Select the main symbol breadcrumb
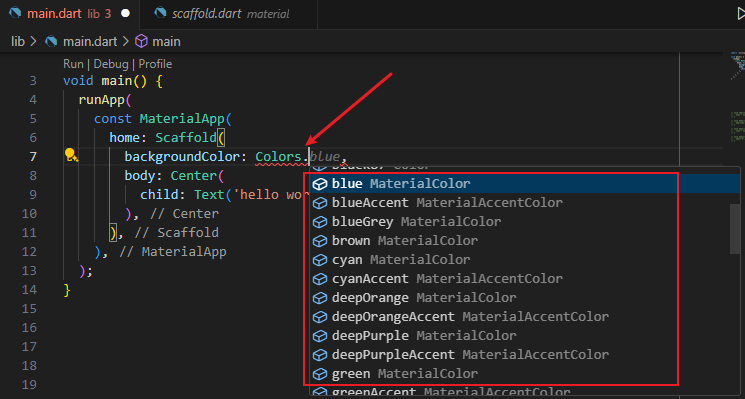 (x=166, y=41)
